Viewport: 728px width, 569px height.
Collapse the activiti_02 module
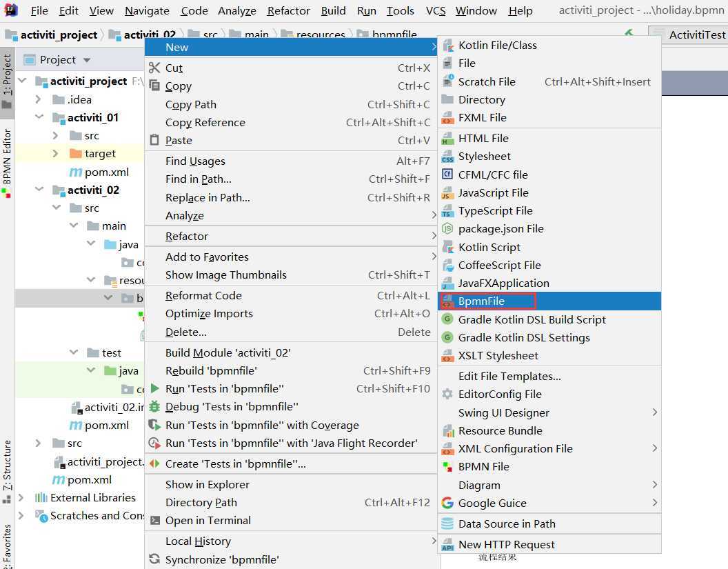(39, 190)
